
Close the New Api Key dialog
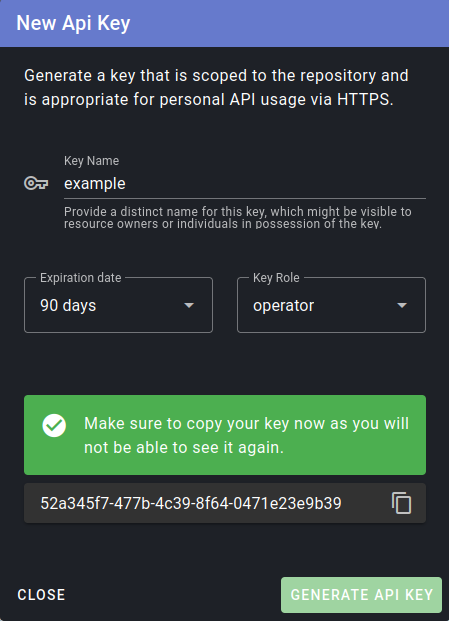41,595
